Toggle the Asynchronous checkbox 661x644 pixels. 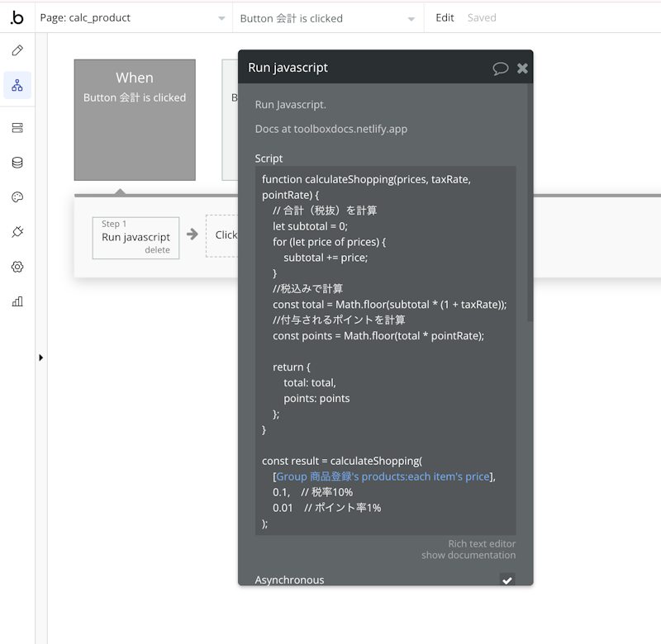pos(507,580)
